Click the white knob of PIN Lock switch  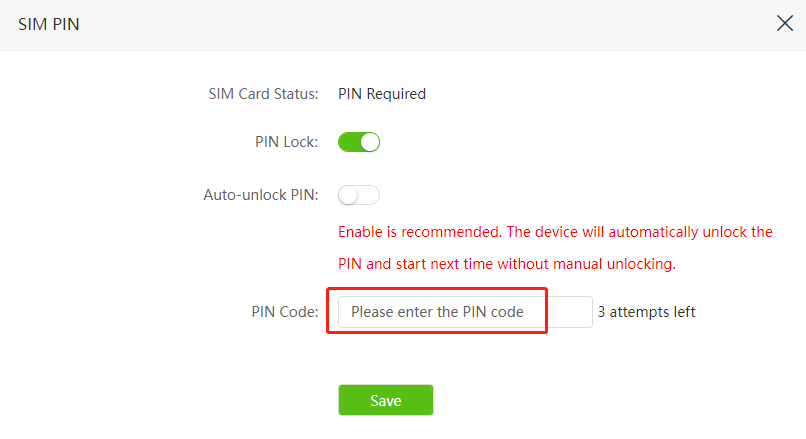[370, 142]
